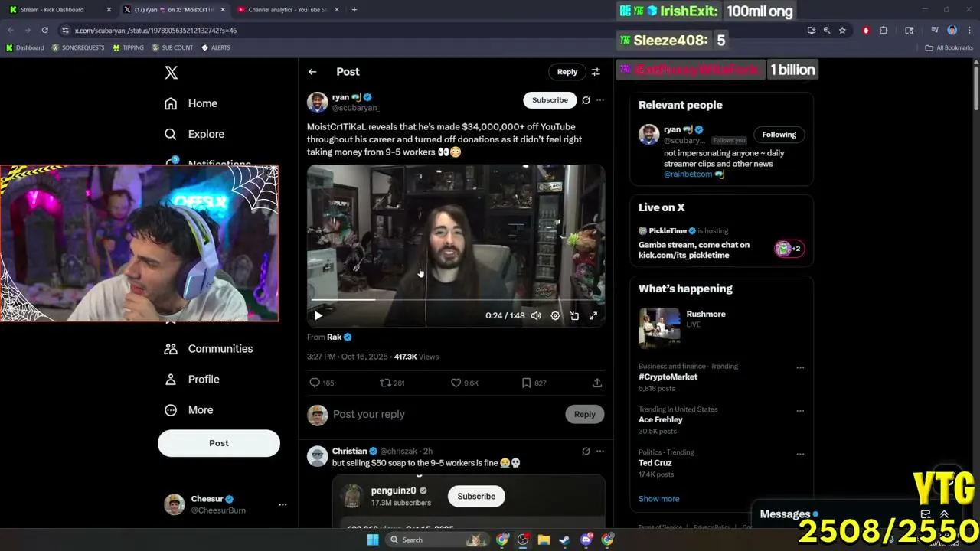Switch to the Stream - Kick Dashboard tab
The height and width of the screenshot is (551, 980).
pos(60,10)
